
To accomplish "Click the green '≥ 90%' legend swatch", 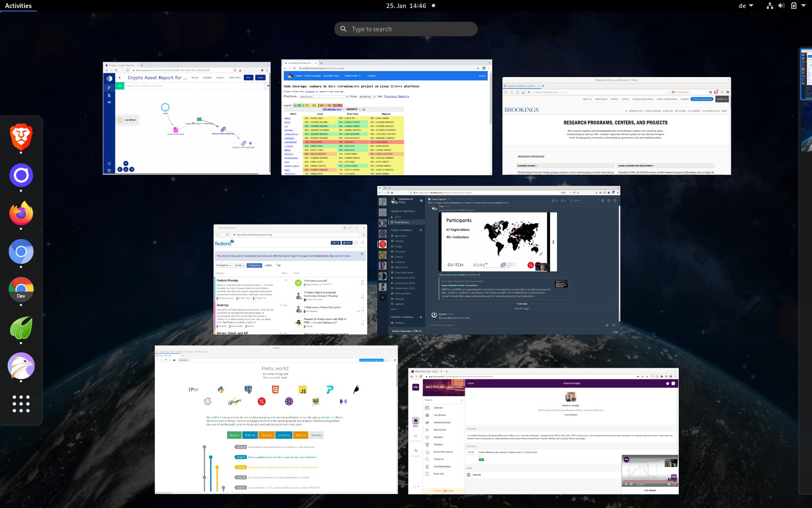I will (x=298, y=105).
